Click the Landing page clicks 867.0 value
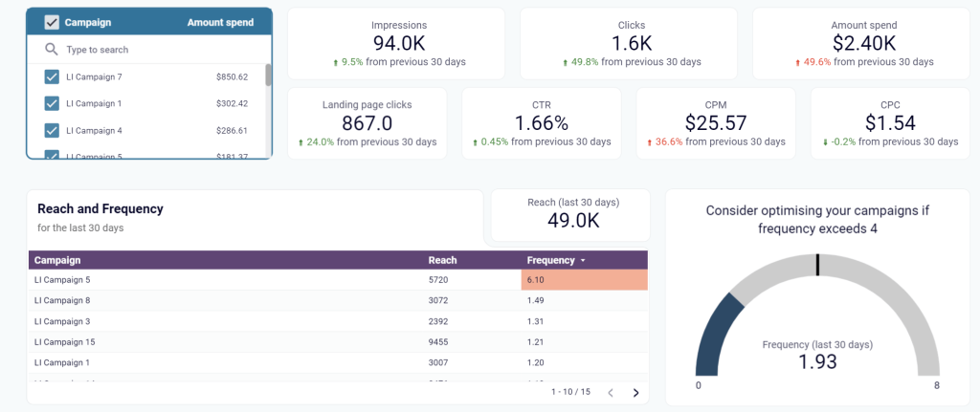This screenshot has height=412, width=980. [x=367, y=122]
